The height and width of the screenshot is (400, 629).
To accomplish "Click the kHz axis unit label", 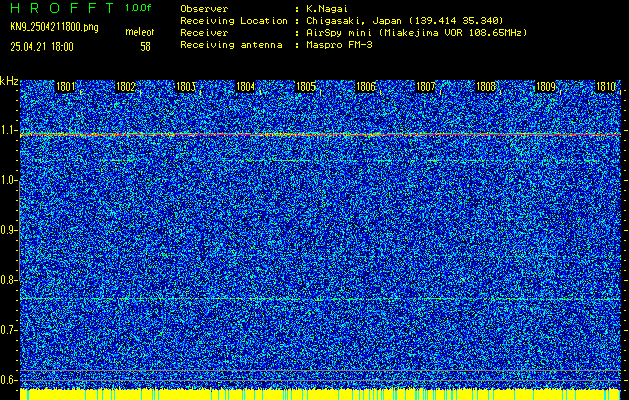I will tap(9, 81).
